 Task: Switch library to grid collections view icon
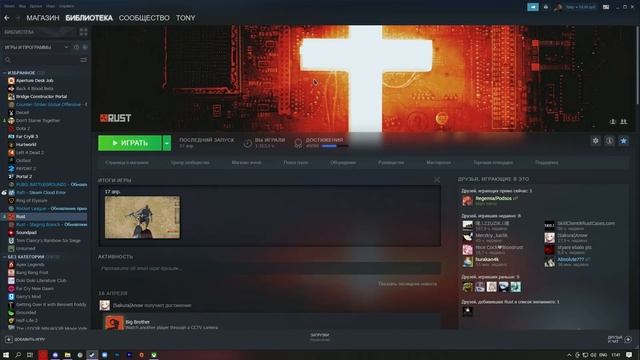click(x=84, y=32)
